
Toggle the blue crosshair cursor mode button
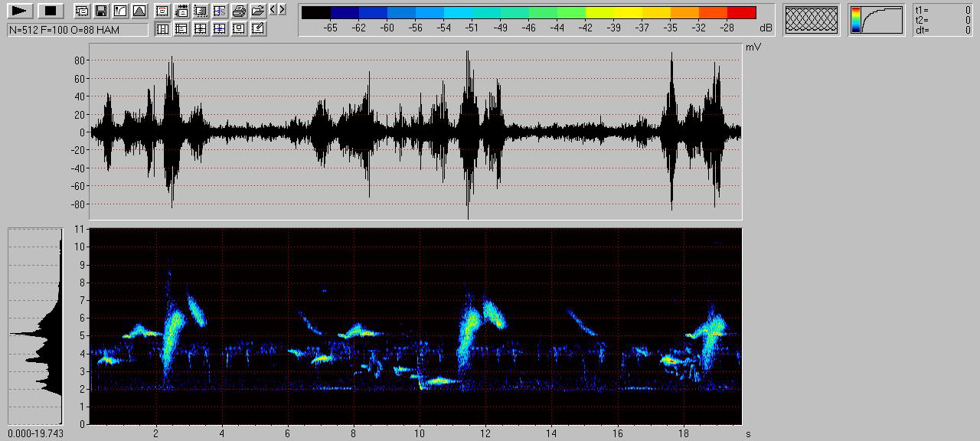click(x=220, y=29)
